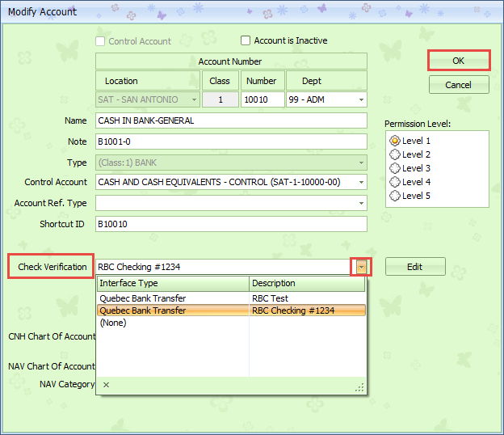Viewport: 504px width, 435px height.
Task: Choose RBC Checking #1234 list entry
Action: coord(231,310)
